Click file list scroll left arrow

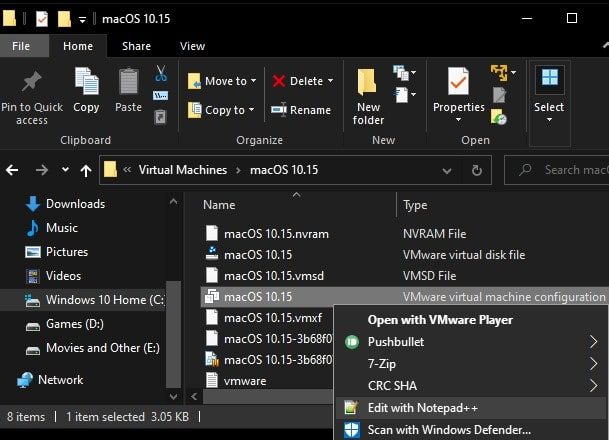point(194,397)
